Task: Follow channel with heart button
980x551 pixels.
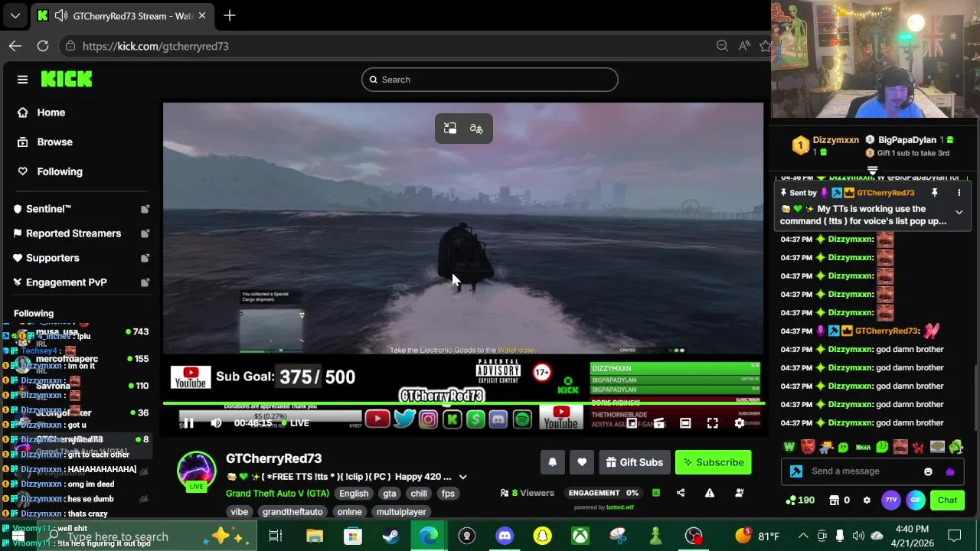Action: [582, 462]
